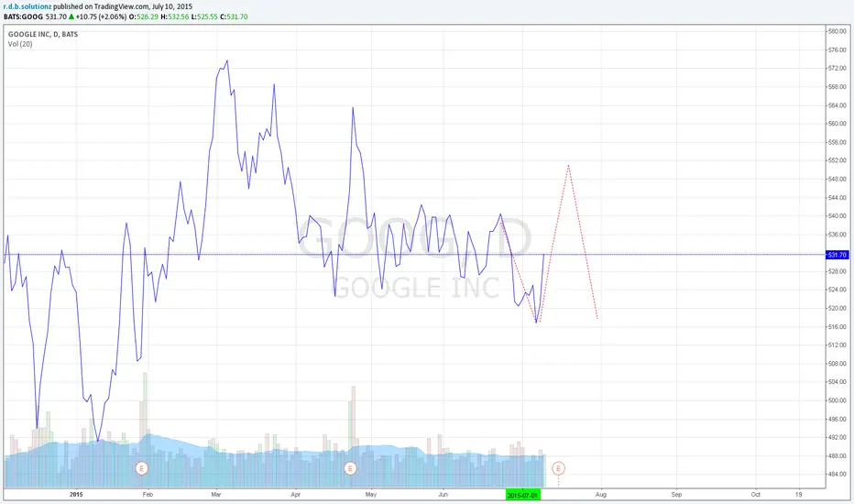Click the 500.00 price axis label
The height and width of the screenshot is (504, 854).
[x=838, y=400]
